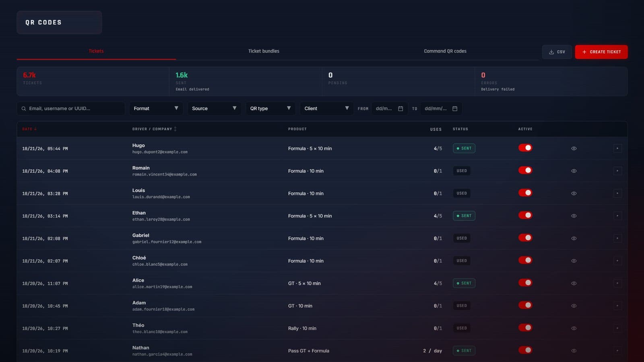Select the 6.7k Tickets stat card
The width and height of the screenshot is (644, 362).
tap(93, 81)
